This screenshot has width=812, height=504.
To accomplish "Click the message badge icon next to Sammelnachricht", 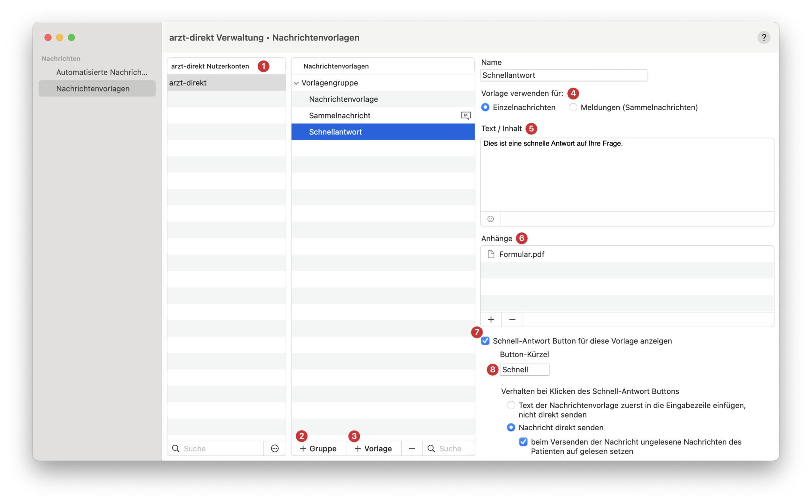I will coord(466,115).
